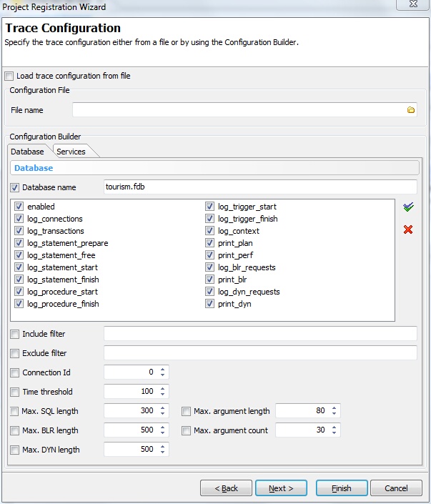This screenshot has width=431, height=504.
Task: Toggle log_dyn_requests checkbox
Action: point(209,292)
